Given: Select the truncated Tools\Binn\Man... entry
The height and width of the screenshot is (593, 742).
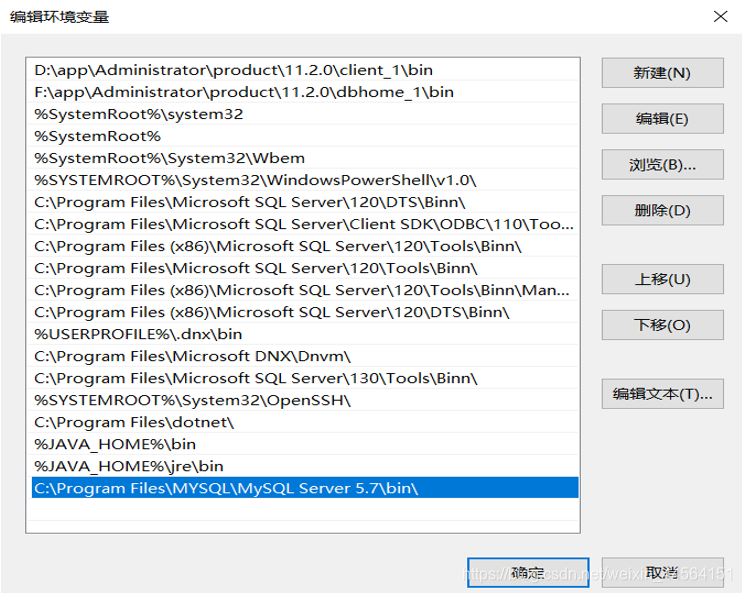Looking at the screenshot, I should [305, 290].
